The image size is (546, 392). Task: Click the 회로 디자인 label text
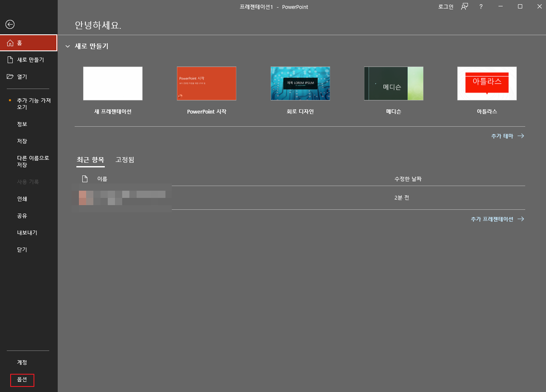[300, 112]
